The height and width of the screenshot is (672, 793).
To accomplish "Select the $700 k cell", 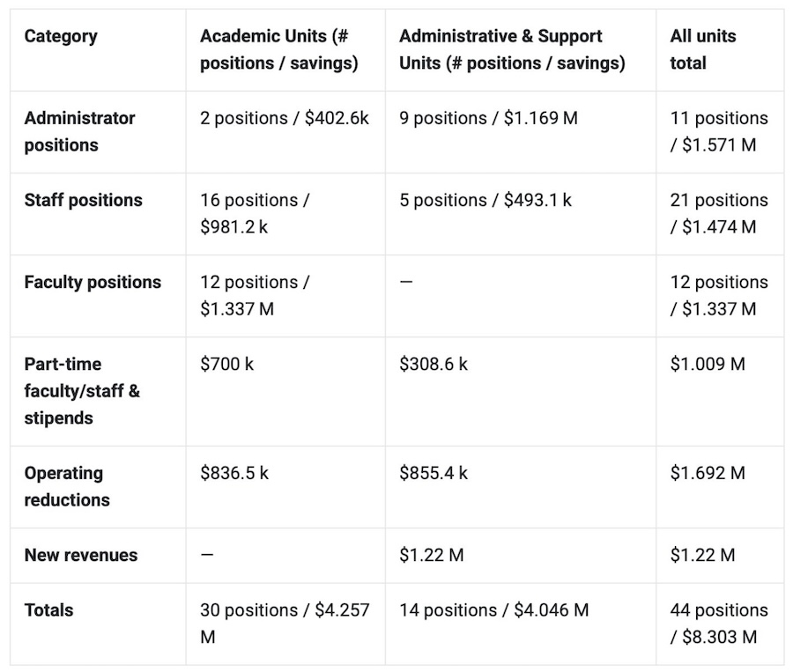I will coord(226,364).
